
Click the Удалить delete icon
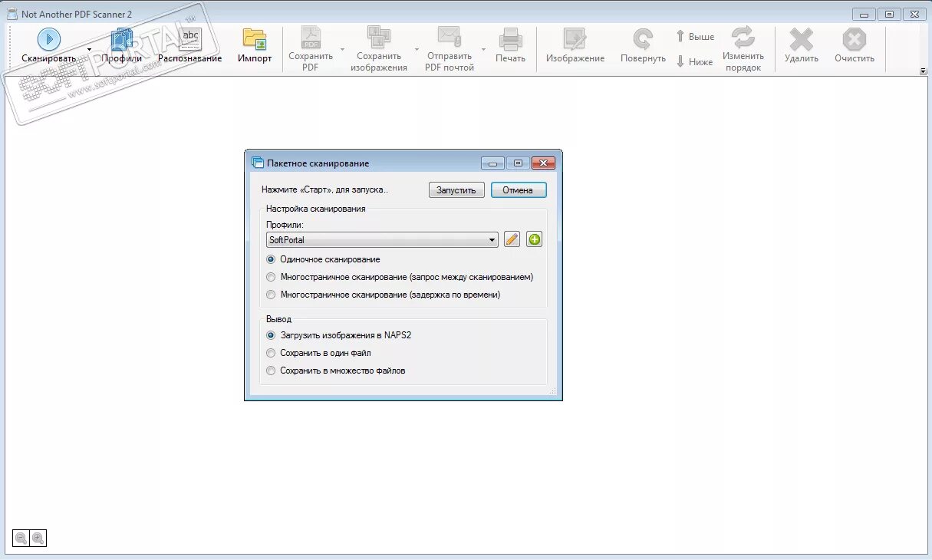(802, 40)
